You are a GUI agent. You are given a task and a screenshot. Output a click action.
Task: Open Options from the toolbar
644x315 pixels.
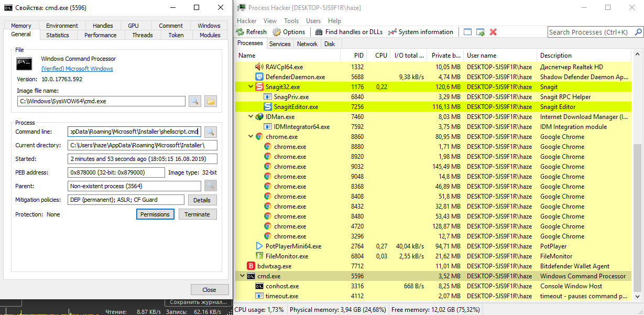pyautogui.click(x=289, y=32)
